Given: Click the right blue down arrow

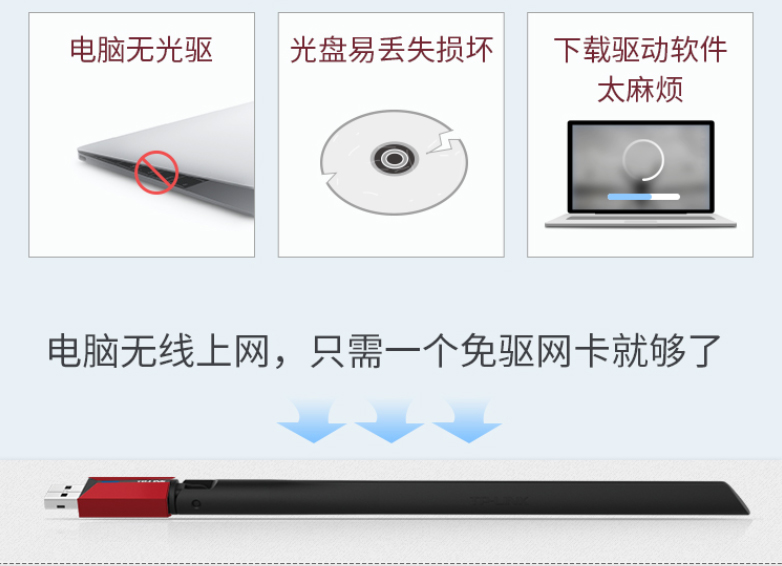Looking at the screenshot, I should (467, 421).
